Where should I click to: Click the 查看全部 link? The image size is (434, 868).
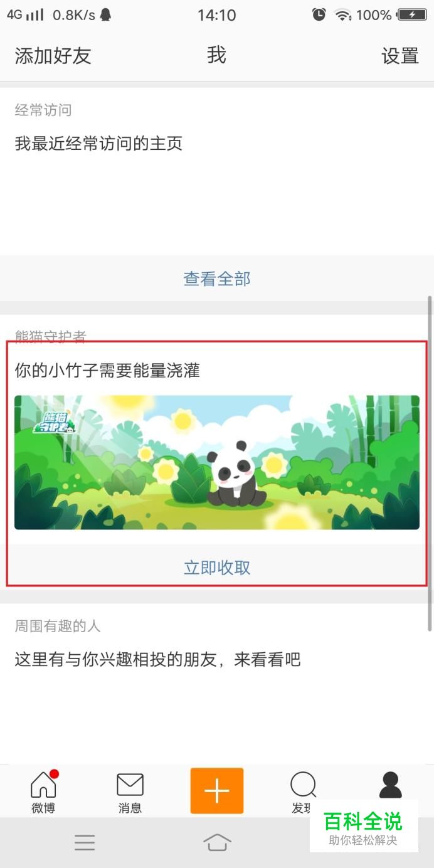click(217, 278)
